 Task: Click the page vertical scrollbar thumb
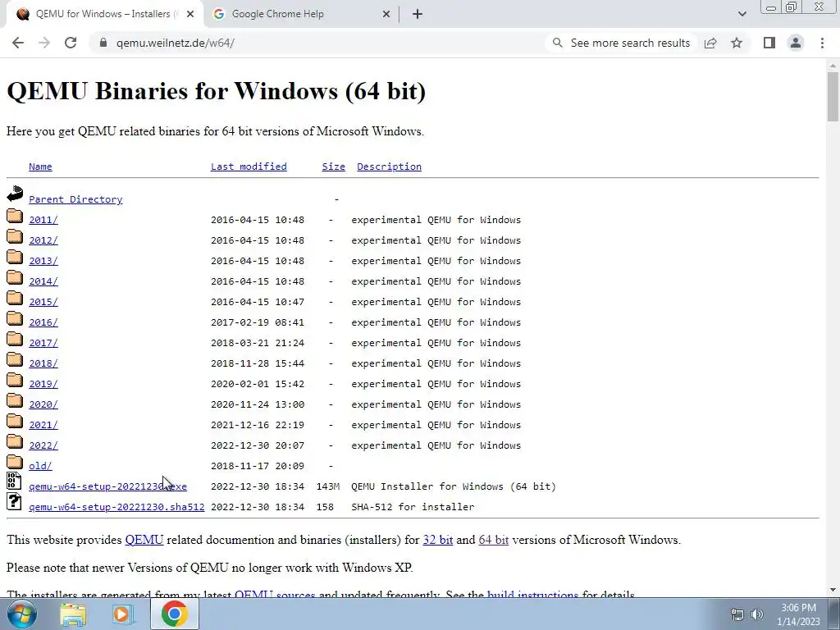click(x=833, y=97)
